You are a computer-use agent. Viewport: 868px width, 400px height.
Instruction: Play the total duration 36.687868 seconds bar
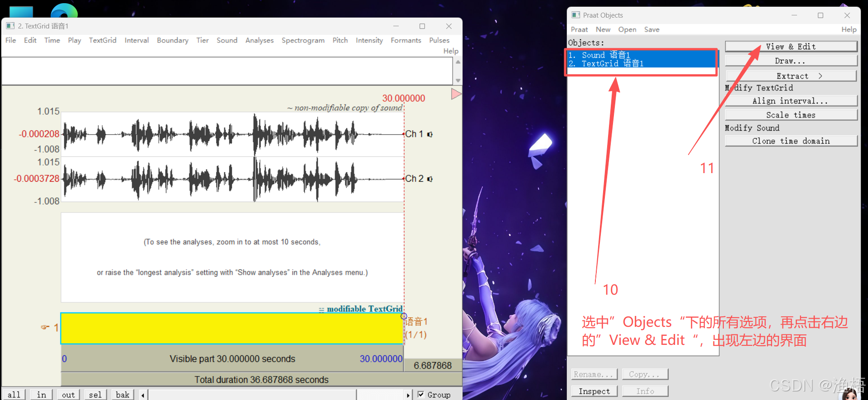[x=261, y=380]
